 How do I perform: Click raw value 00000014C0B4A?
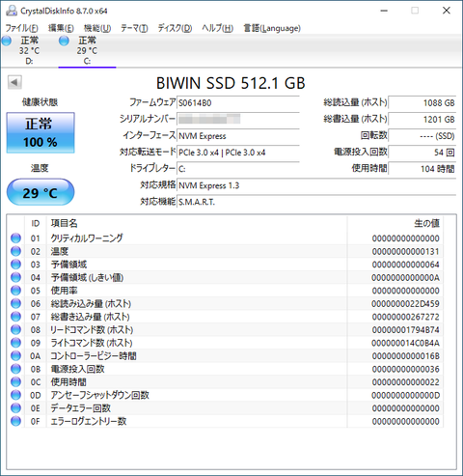(x=406, y=343)
